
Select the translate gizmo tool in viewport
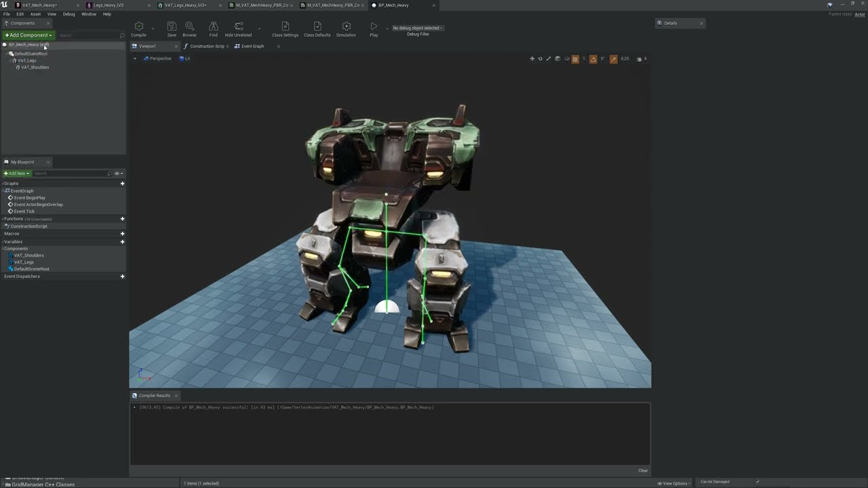click(532, 59)
